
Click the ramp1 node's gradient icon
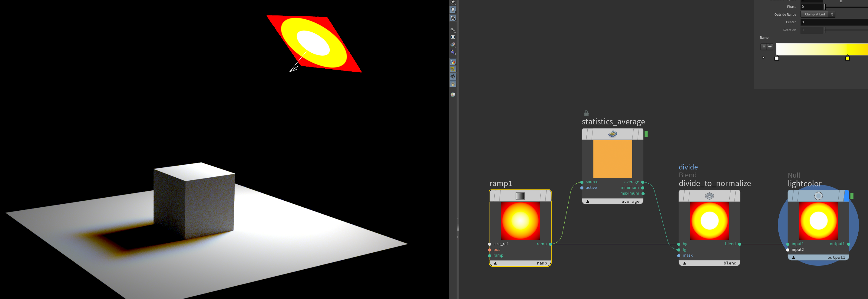(520, 196)
